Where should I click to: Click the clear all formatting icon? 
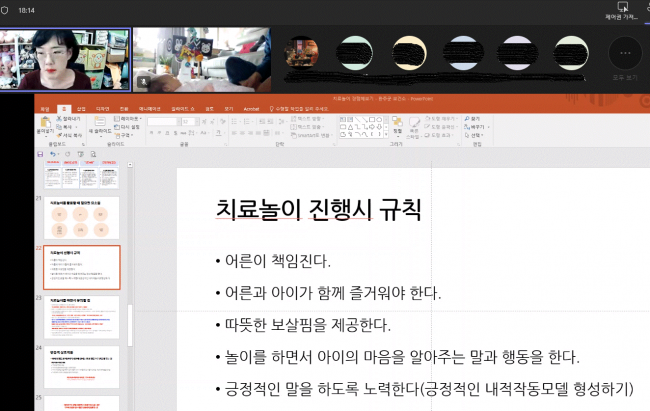point(223,122)
